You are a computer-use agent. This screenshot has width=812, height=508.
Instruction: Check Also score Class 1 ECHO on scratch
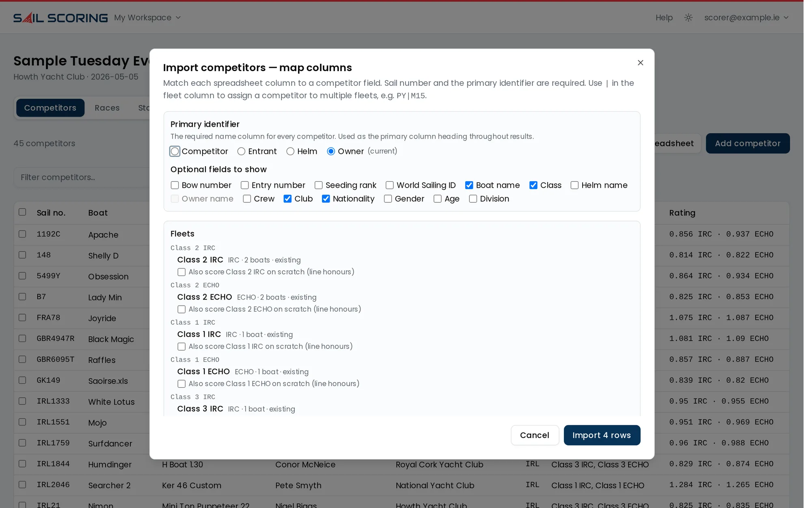pyautogui.click(x=181, y=384)
